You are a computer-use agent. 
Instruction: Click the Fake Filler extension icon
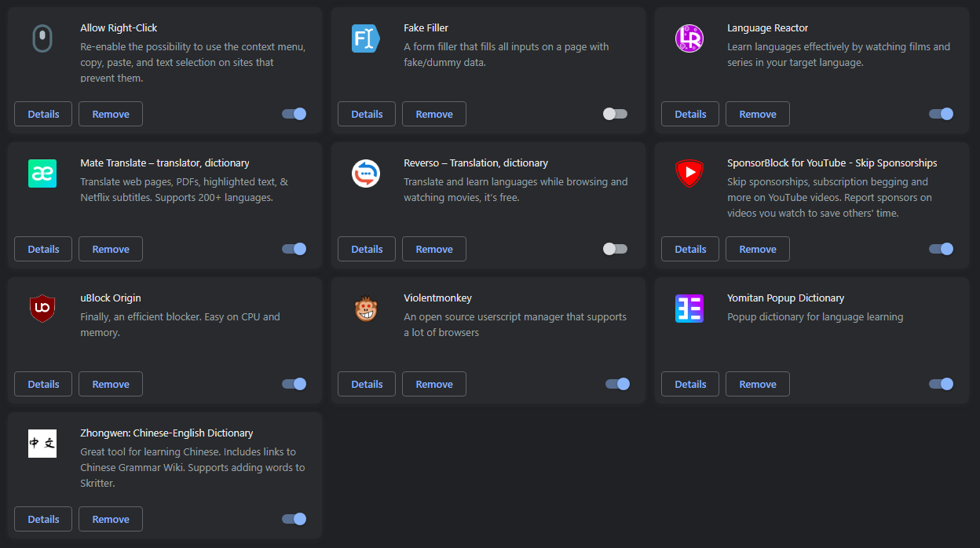pos(366,38)
